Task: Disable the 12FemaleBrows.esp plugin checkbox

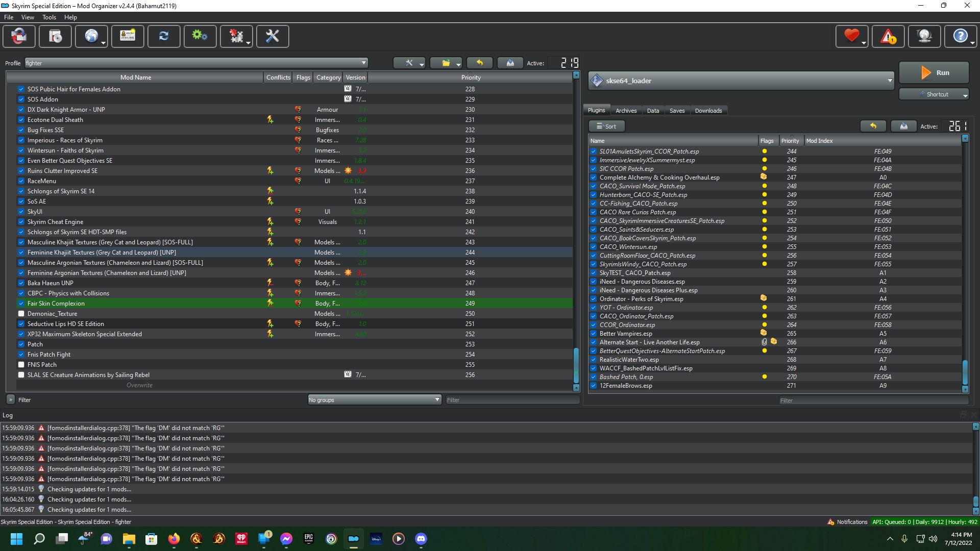Action: pyautogui.click(x=594, y=386)
